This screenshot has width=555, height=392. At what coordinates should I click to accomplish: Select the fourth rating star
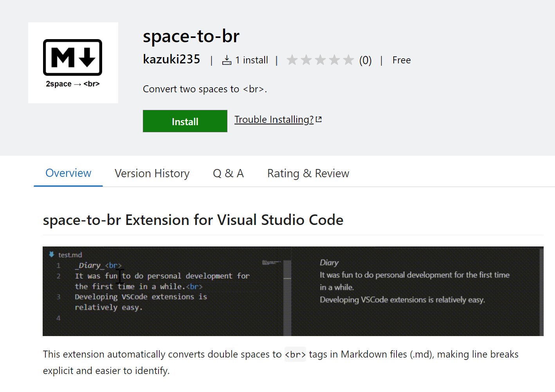tap(334, 59)
